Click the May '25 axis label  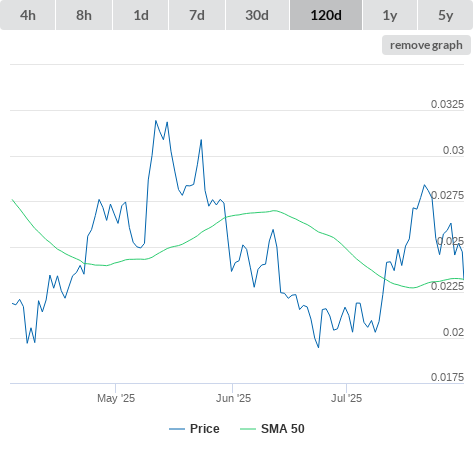pyautogui.click(x=116, y=398)
